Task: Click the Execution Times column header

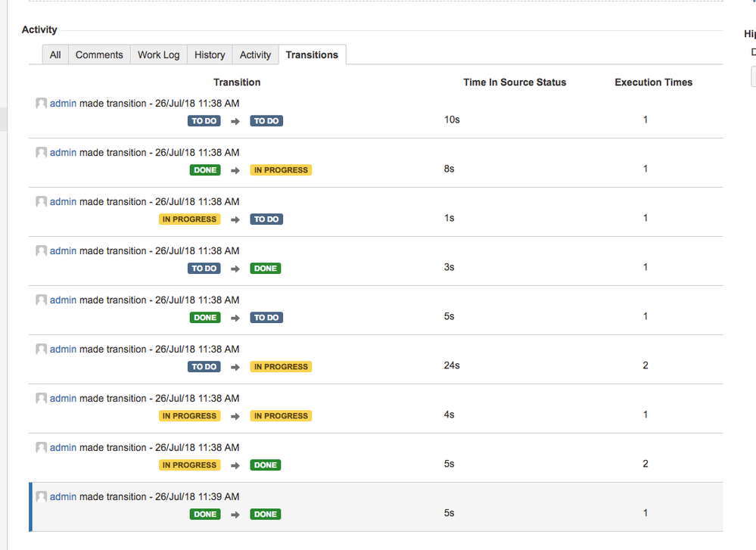Action: coord(653,82)
